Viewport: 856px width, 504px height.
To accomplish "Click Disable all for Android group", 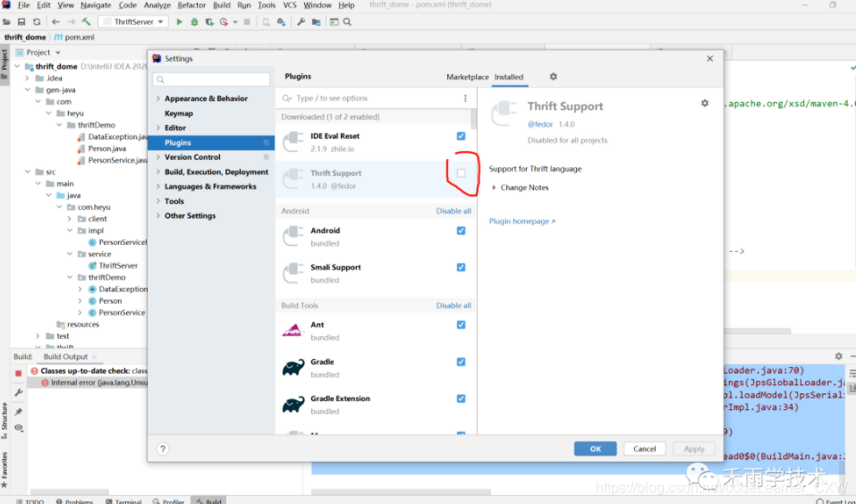I will [x=453, y=211].
